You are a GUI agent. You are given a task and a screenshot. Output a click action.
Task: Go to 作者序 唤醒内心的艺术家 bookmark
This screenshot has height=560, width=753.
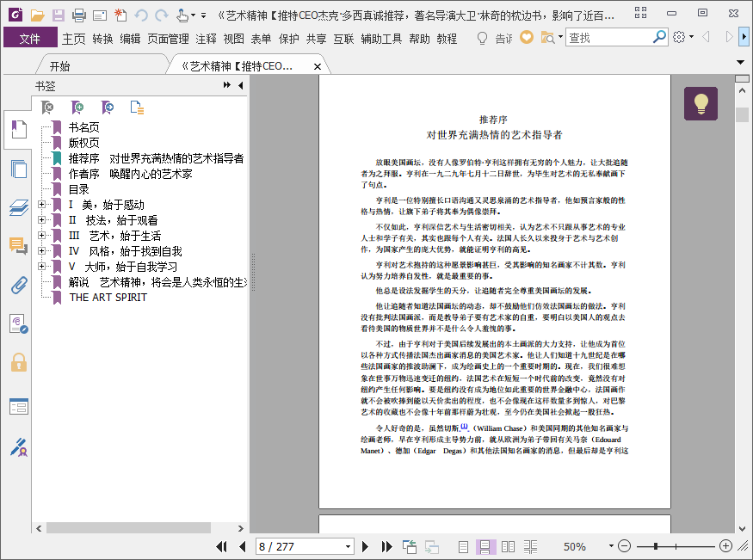[130, 174]
